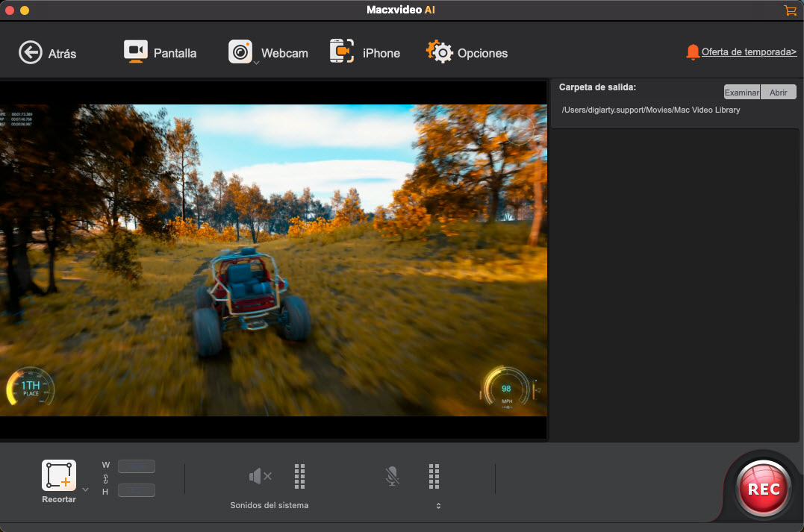Viewport: 804px width, 532px height.
Task: Toggle the muted system sound speaker
Action: (260, 476)
